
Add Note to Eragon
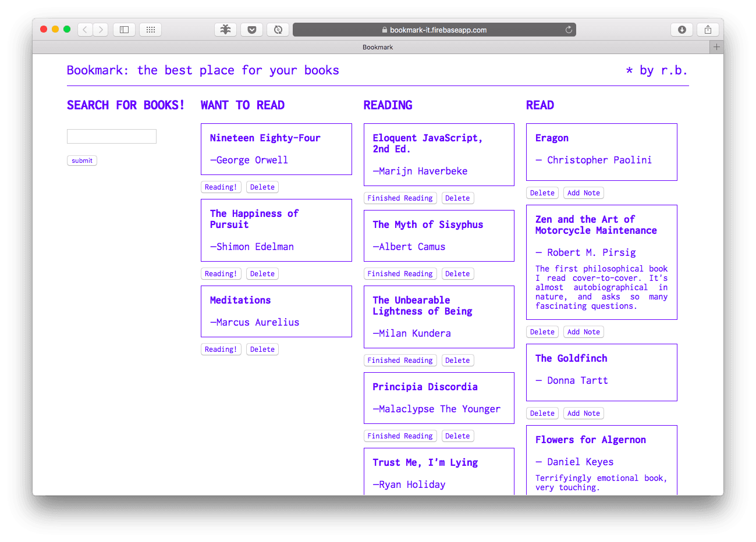click(584, 193)
